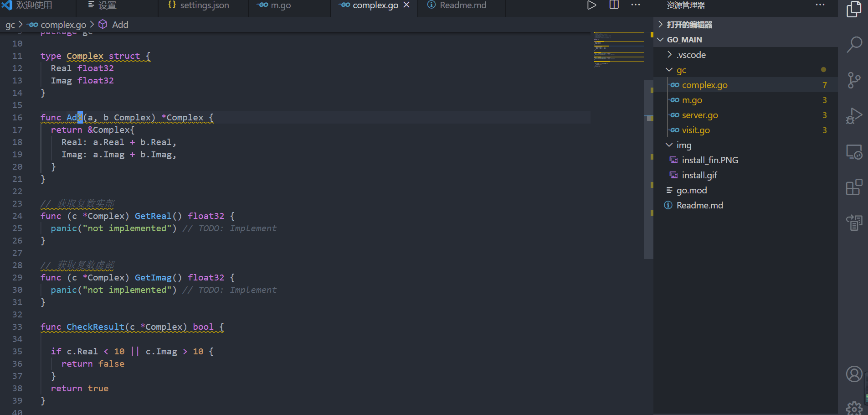Open the Extensions view
Screen dimensions: 868x415
coord(854,187)
